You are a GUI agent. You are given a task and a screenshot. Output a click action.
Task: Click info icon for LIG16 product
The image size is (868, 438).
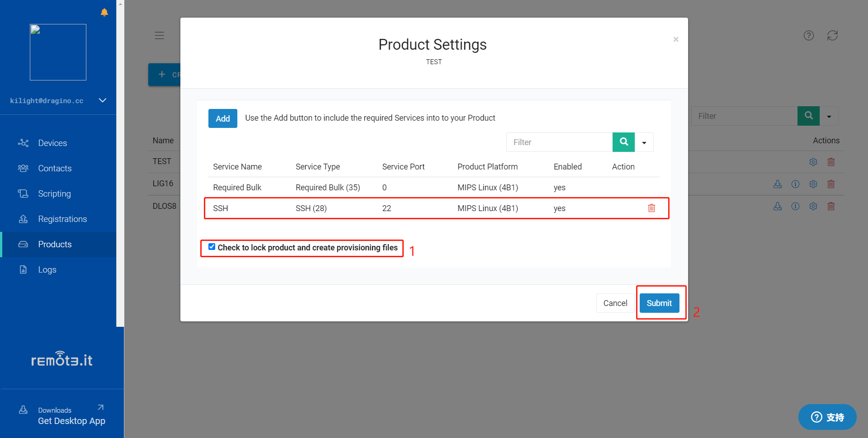point(795,184)
